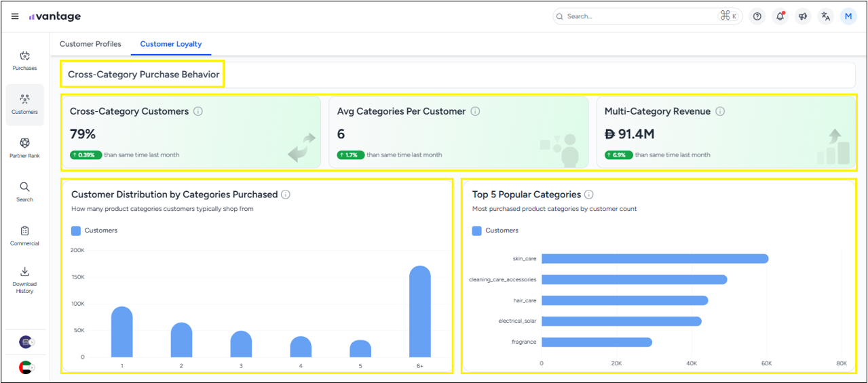Image resolution: width=868 pixels, height=383 pixels.
Task: Switch to the Customer Profiles tab
Action: point(90,44)
